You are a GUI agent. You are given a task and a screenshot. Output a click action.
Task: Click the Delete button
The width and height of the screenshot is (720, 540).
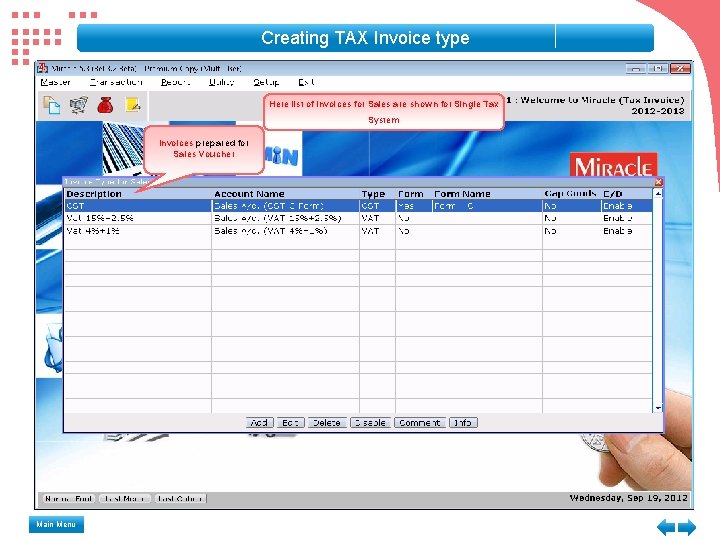coord(326,422)
